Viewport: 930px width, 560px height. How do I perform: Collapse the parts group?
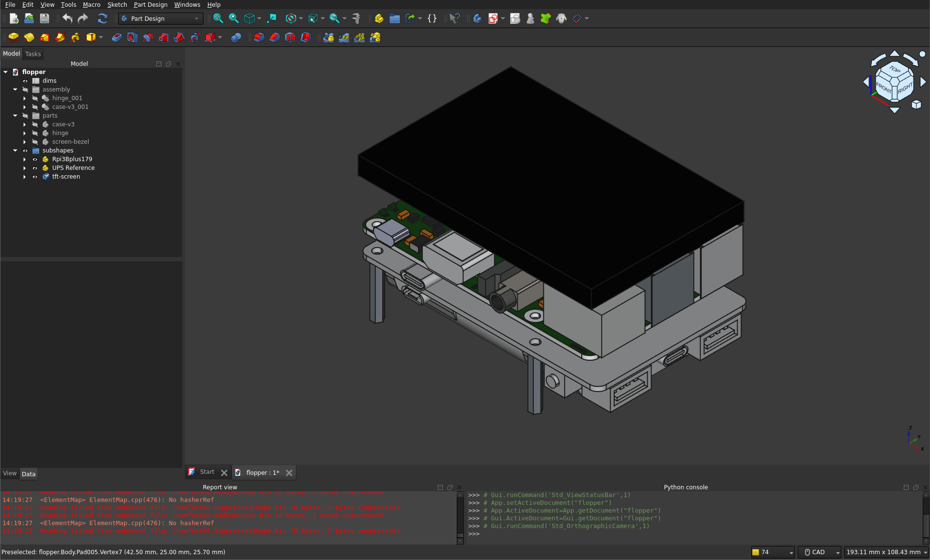pyautogui.click(x=15, y=116)
